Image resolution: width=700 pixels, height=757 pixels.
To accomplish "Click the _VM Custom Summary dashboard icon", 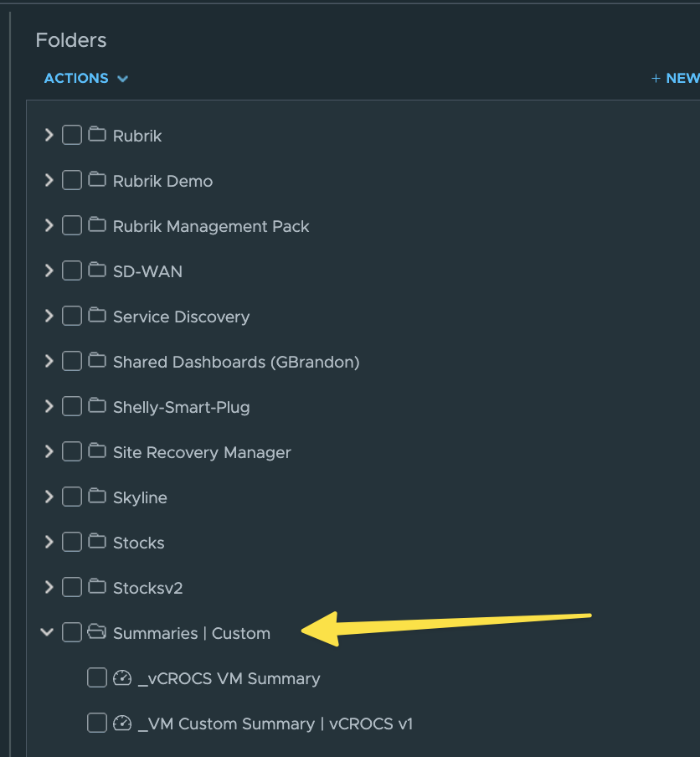I will coord(123,723).
